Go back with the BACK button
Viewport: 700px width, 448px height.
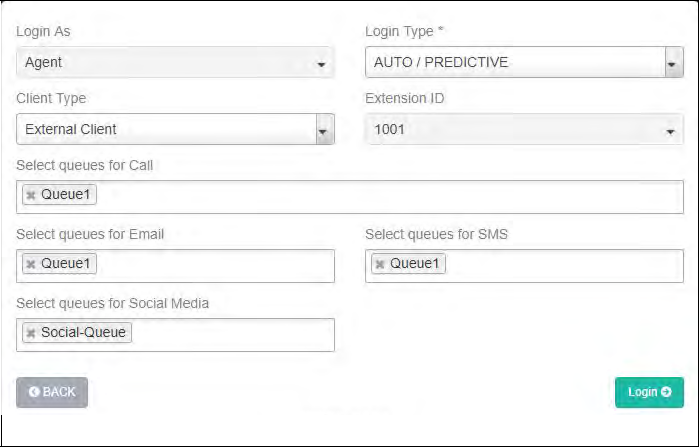point(52,392)
